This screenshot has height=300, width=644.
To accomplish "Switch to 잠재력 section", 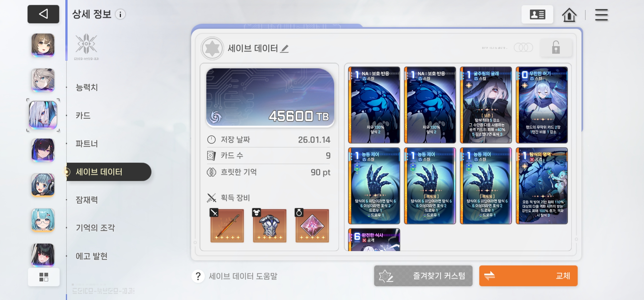I will [86, 200].
